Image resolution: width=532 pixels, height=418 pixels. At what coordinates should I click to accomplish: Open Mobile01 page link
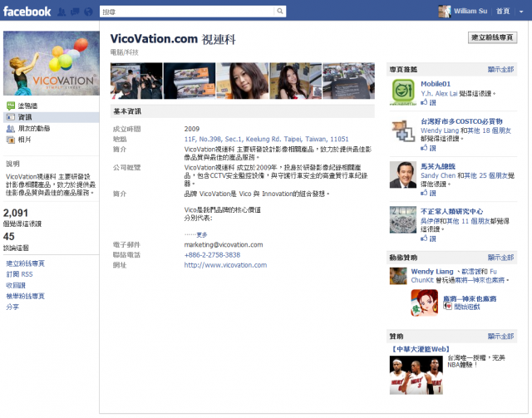(436, 84)
